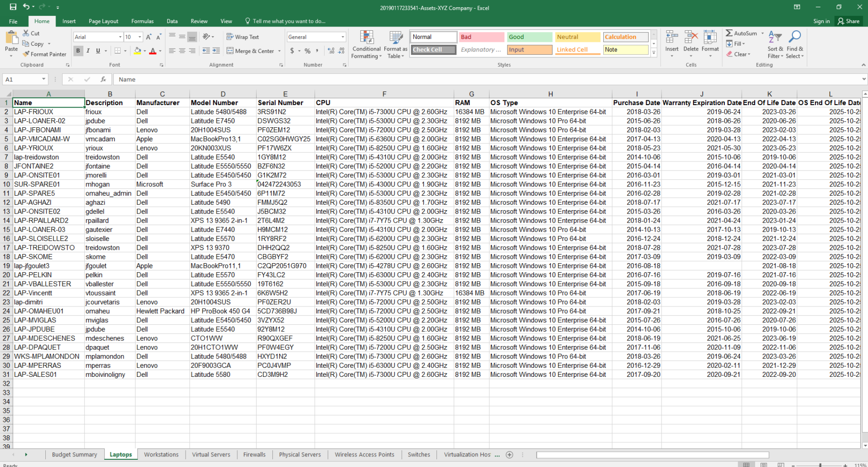The height and width of the screenshot is (467, 868).
Task: Open the Page Layout ribbon tab
Action: [103, 21]
